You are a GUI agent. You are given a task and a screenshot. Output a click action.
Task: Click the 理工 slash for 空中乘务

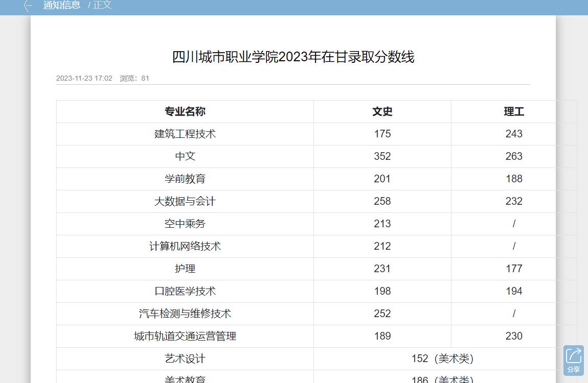coord(514,224)
